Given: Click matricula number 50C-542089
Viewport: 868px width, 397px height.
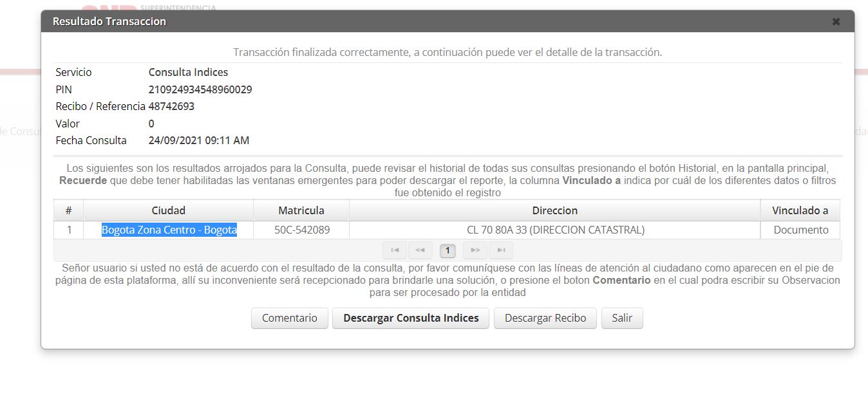Looking at the screenshot, I should coord(302,230).
